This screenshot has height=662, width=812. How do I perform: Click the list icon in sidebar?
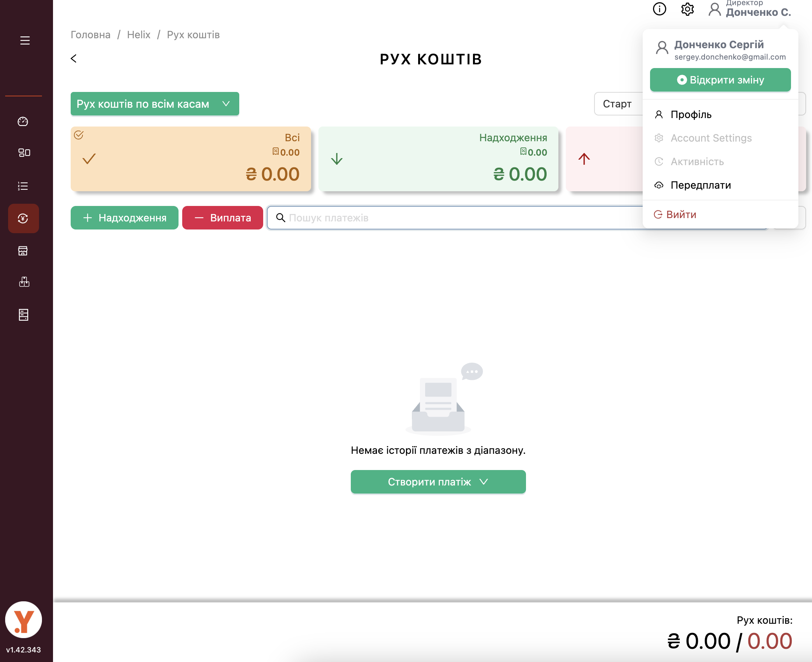pyautogui.click(x=23, y=186)
